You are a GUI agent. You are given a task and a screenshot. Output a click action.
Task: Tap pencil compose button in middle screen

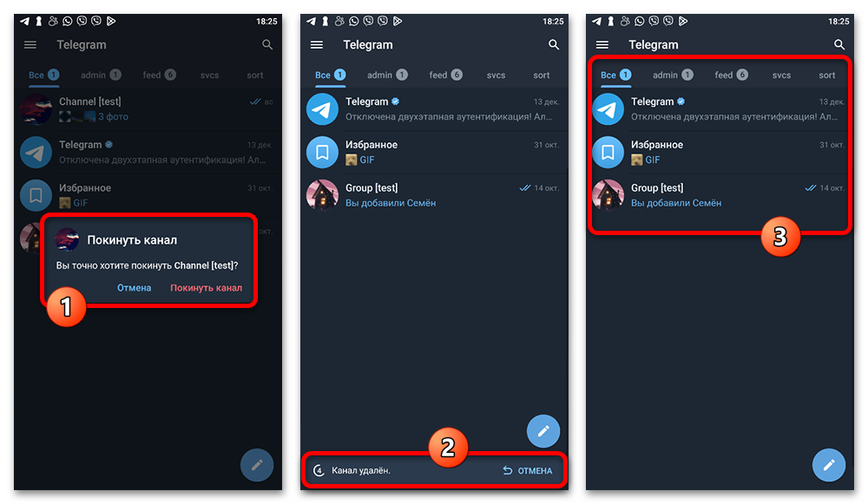click(543, 431)
